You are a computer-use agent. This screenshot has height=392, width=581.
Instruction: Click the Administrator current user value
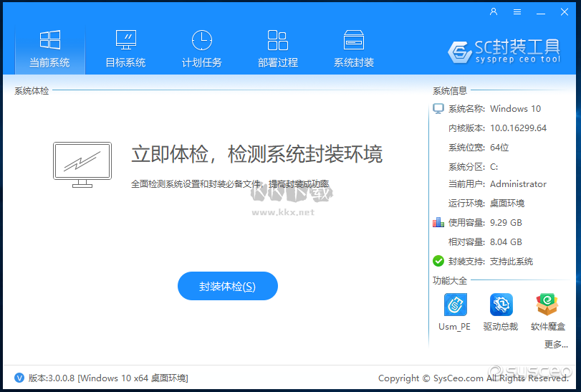pyautogui.click(x=518, y=183)
